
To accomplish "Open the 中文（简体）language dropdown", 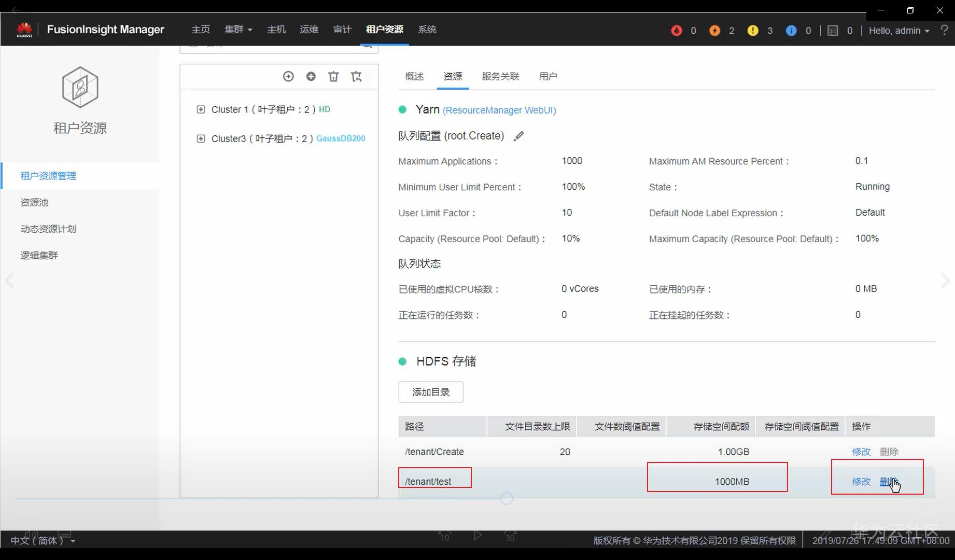I will (43, 540).
